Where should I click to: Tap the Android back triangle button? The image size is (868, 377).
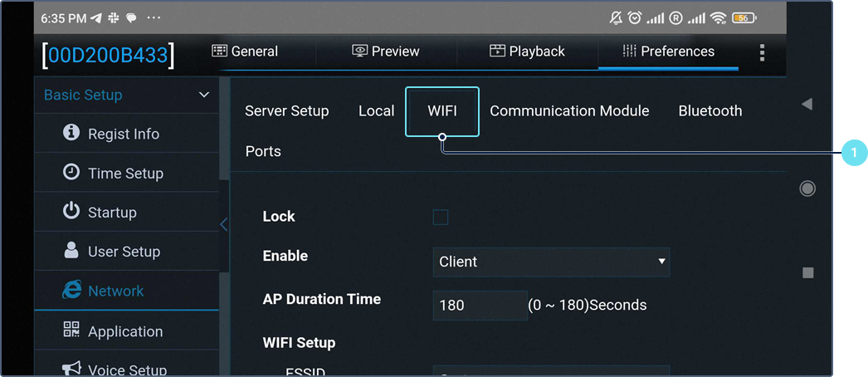[x=807, y=105]
